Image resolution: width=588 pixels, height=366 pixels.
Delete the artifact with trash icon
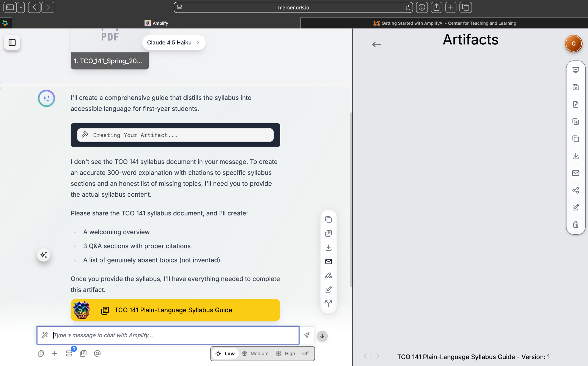pyautogui.click(x=576, y=225)
